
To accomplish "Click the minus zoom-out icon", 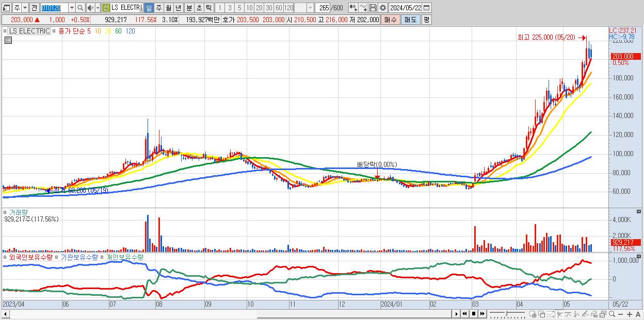I will click(620, 314).
